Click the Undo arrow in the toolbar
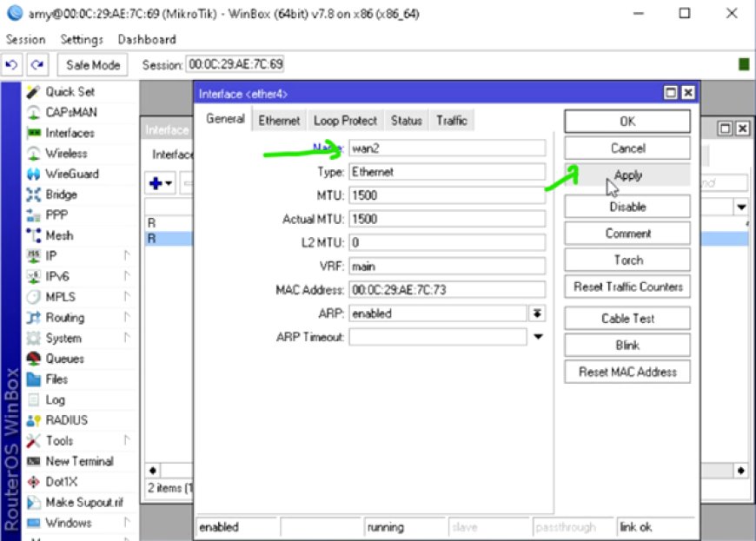Image resolution: width=756 pixels, height=541 pixels. pos(11,64)
